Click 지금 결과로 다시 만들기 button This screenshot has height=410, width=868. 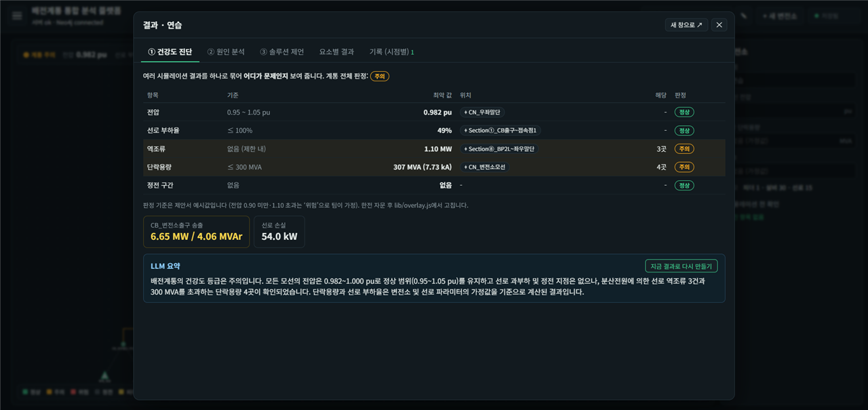pyautogui.click(x=681, y=266)
